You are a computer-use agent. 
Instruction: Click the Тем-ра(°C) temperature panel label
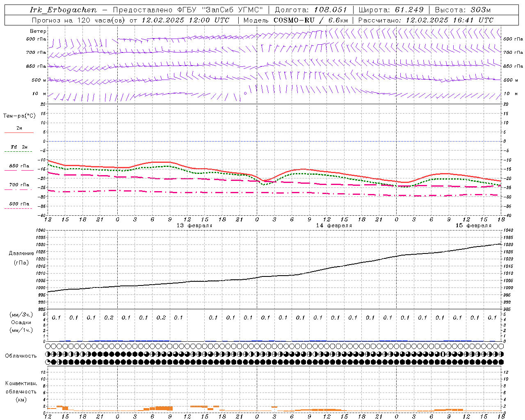[19, 116]
